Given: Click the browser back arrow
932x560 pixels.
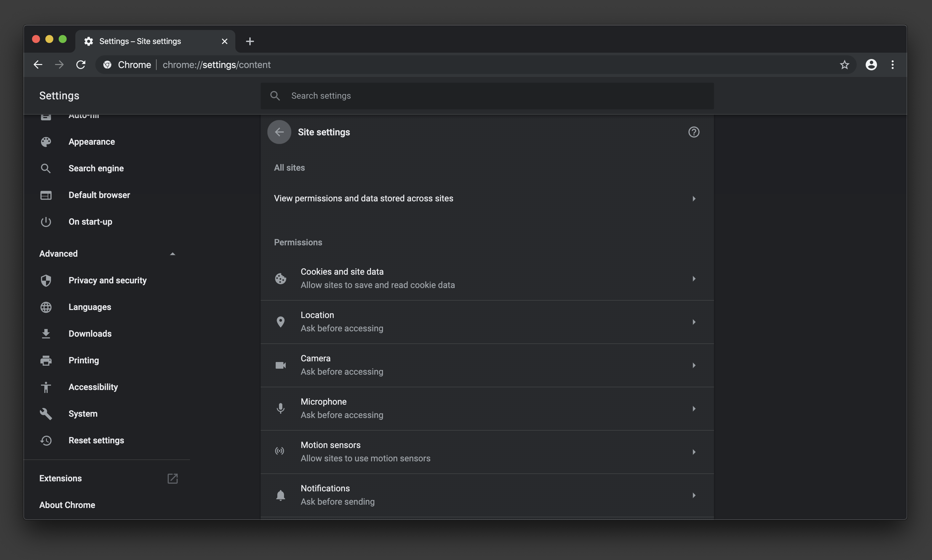Looking at the screenshot, I should [x=38, y=65].
